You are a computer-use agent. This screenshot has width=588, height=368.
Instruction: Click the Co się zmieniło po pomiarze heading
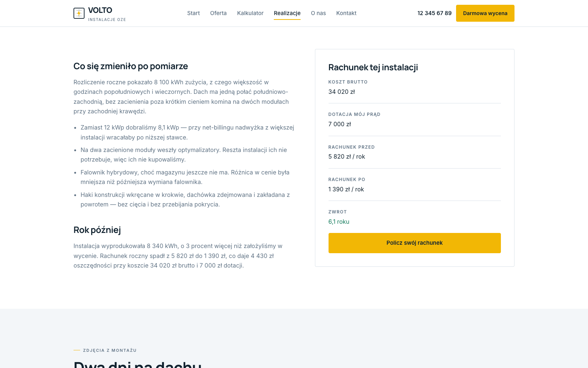coord(130,66)
